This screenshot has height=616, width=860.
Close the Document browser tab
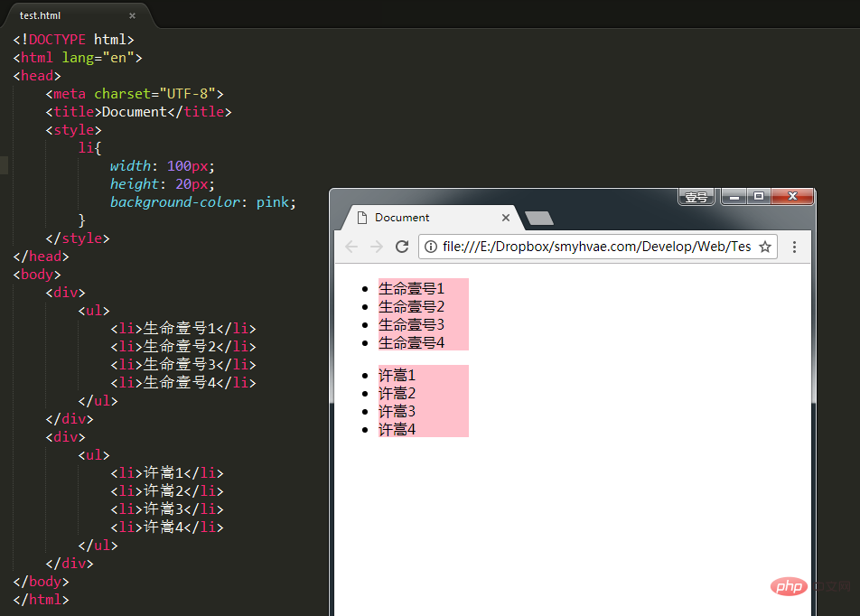click(x=506, y=218)
